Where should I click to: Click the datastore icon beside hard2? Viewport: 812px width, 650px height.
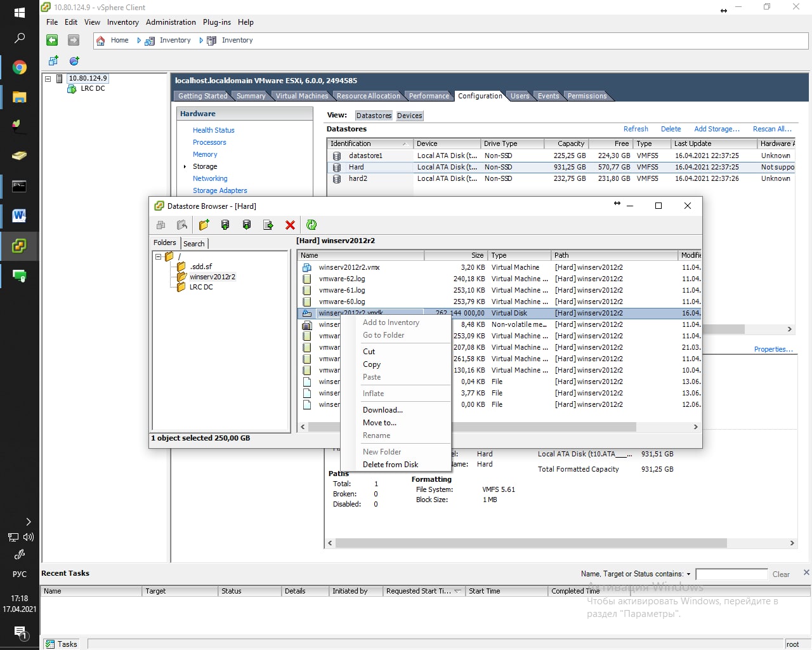coord(337,179)
